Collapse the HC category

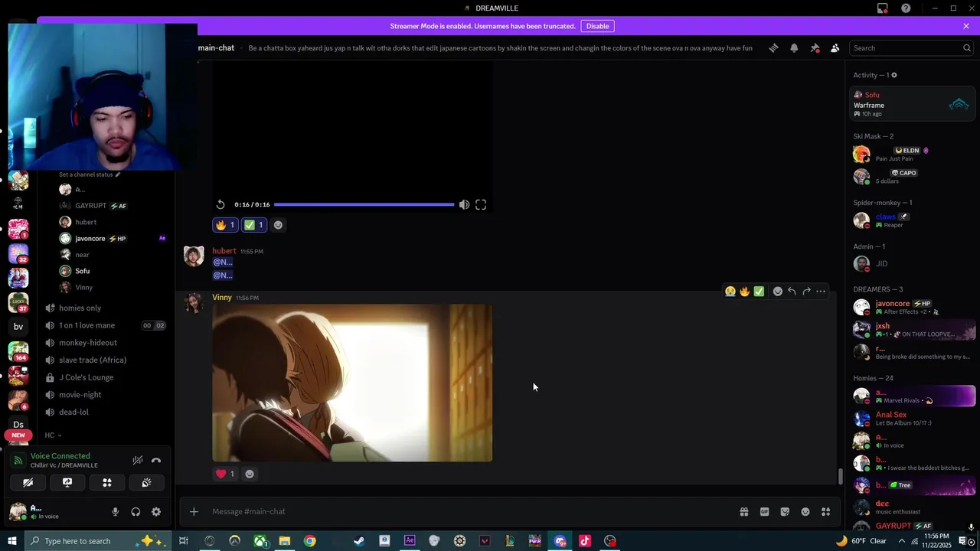[x=53, y=435]
